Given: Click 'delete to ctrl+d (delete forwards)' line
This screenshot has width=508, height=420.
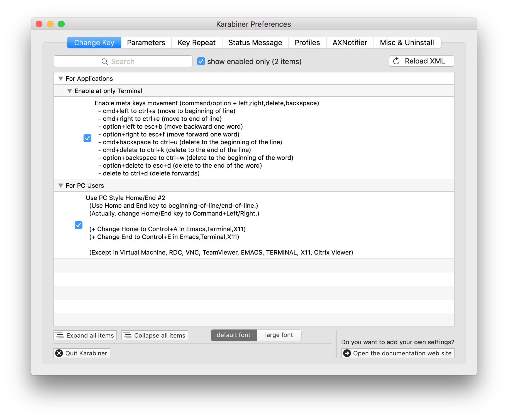Looking at the screenshot, I should point(149,173).
